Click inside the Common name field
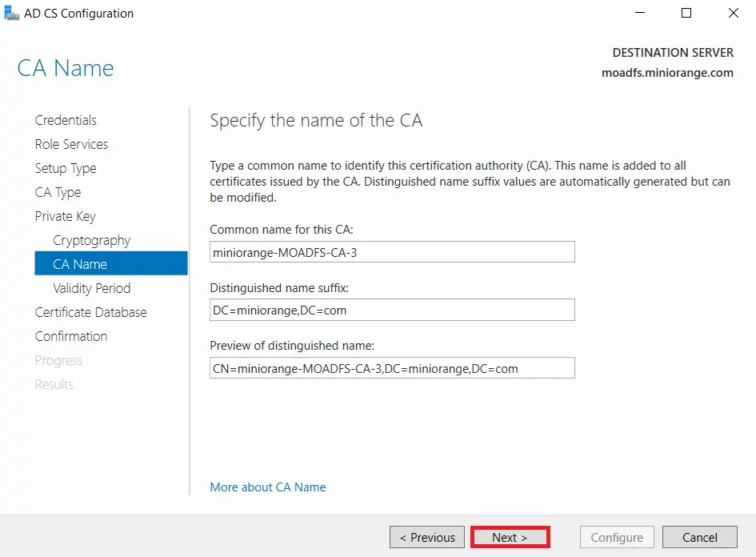The height and width of the screenshot is (557, 756). coord(392,251)
